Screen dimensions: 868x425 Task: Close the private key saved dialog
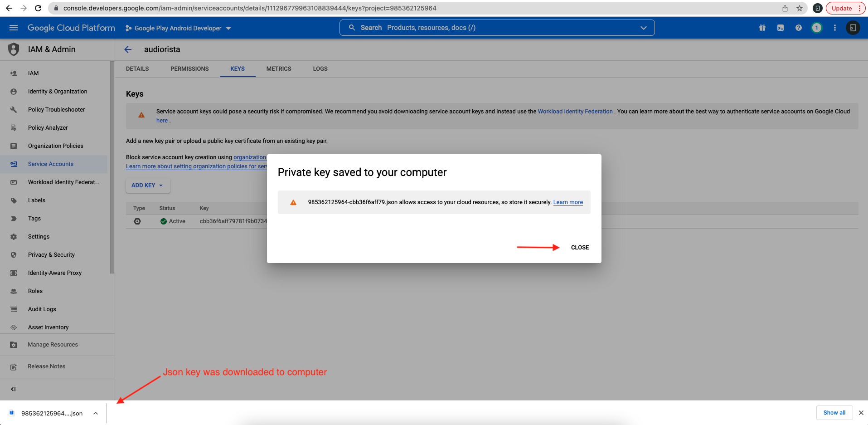click(x=580, y=247)
